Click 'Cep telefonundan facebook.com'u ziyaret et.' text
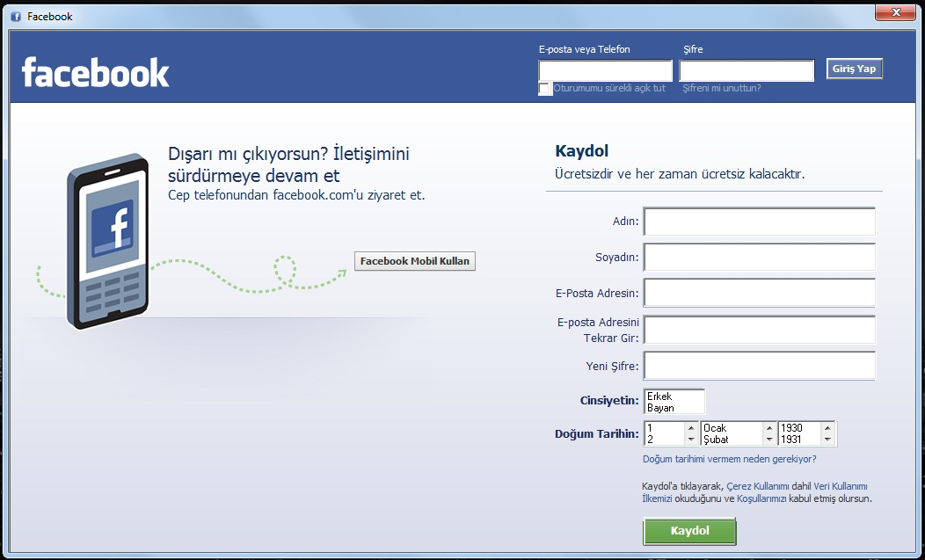925x560 pixels. tap(296, 195)
